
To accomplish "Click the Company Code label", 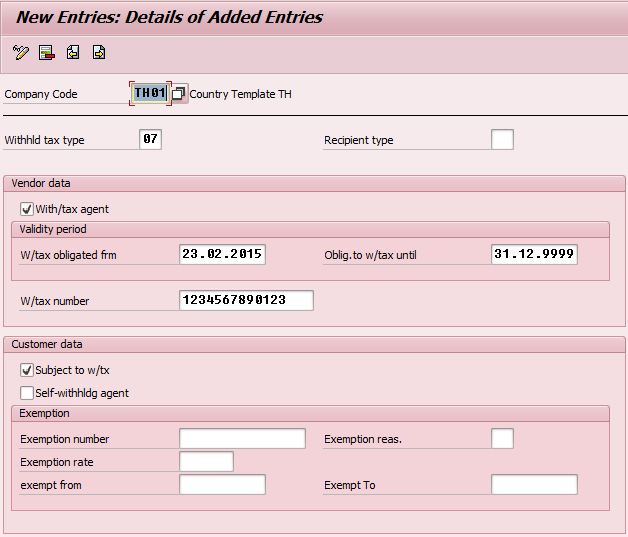I will 41,94.
